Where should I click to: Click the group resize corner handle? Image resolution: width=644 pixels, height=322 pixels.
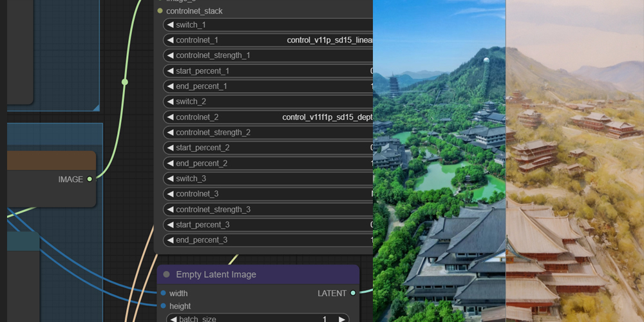96,108
